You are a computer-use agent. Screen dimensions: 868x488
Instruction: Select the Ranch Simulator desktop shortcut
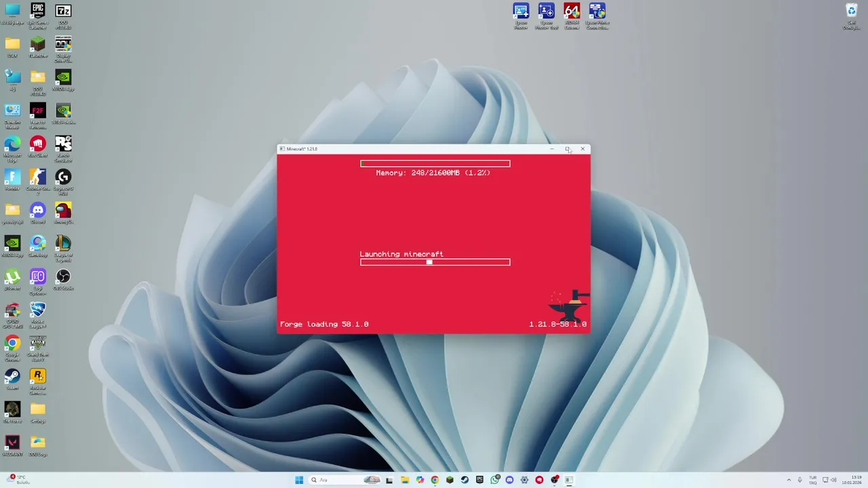click(63, 148)
